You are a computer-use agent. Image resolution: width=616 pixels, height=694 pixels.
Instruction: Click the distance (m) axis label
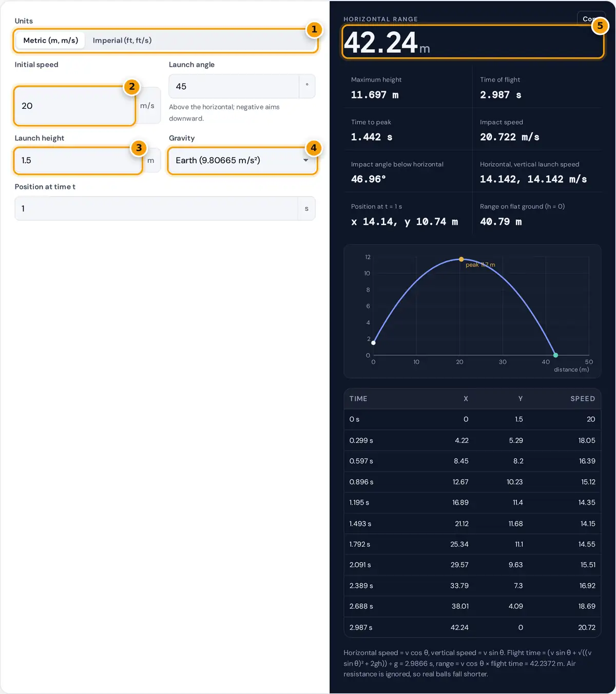pos(571,370)
